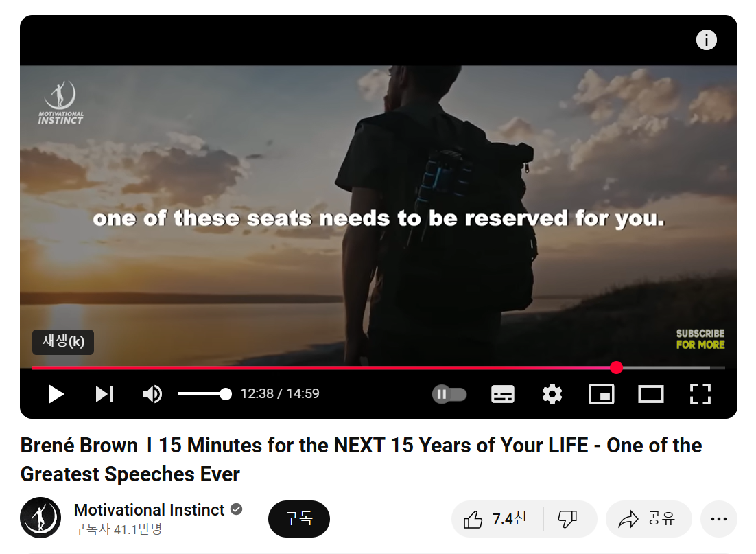Switch to theater mode
756x554 pixels.
click(x=651, y=394)
